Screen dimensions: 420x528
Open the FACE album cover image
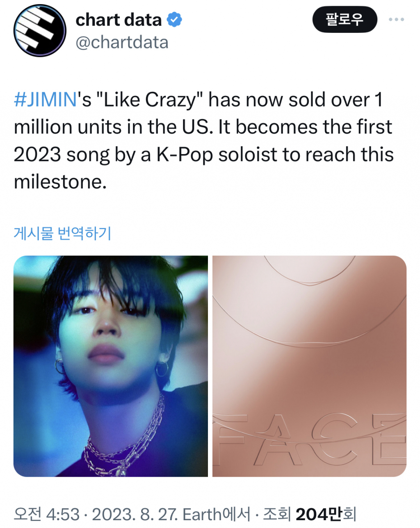[x=309, y=366]
